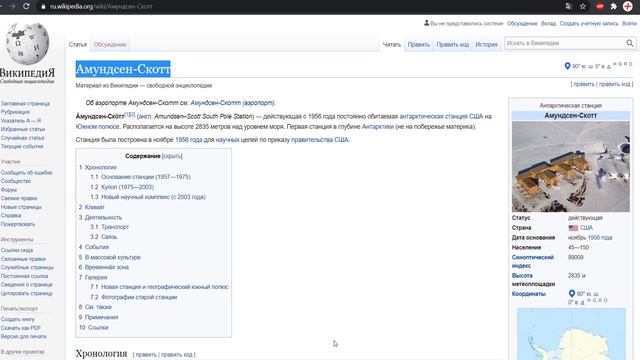Click the padlock site info icon
Viewport: 640px width, 360px height.
pos(43,7)
